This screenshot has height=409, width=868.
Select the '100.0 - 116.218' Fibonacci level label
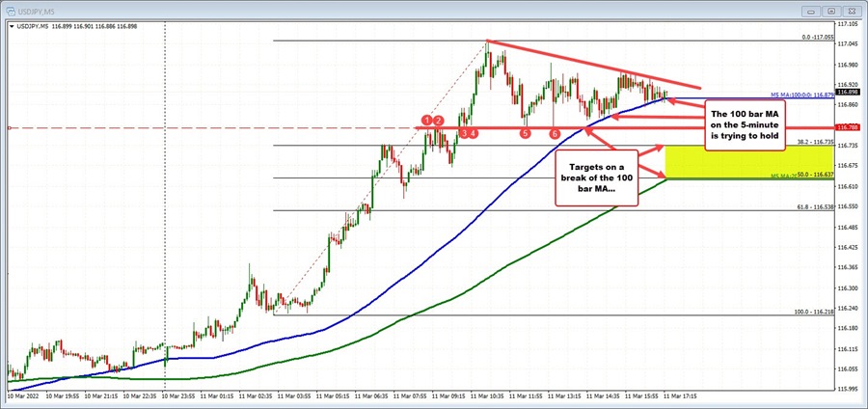pyautogui.click(x=814, y=313)
